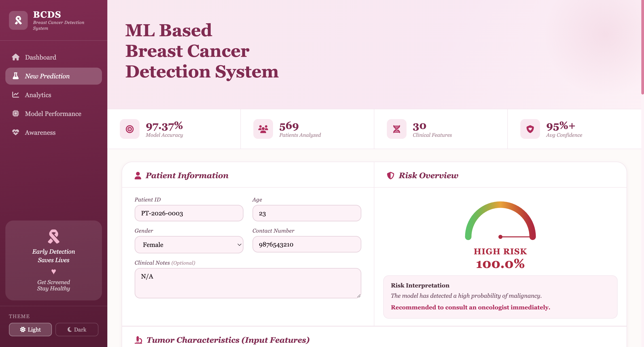Open the Gender dropdown showing Female
Viewport: 644px width, 347px height.
[189, 245]
